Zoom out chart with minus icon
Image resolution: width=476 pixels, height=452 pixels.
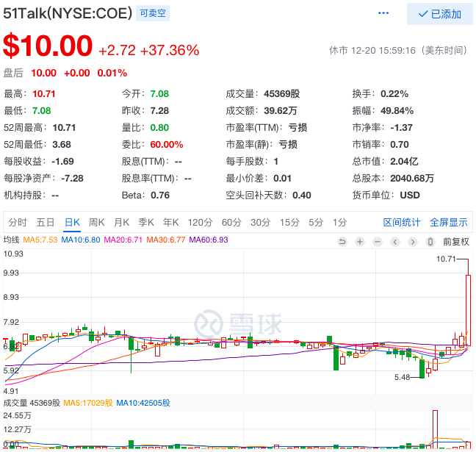(378, 242)
